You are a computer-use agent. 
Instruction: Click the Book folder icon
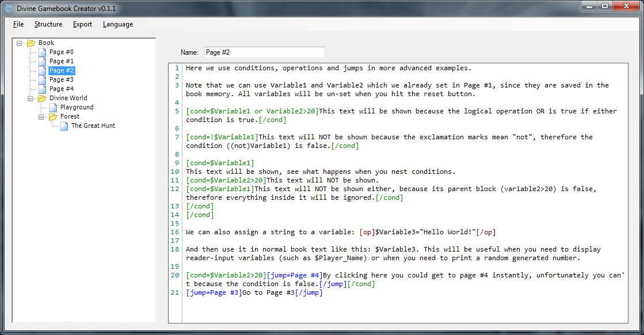coord(31,43)
